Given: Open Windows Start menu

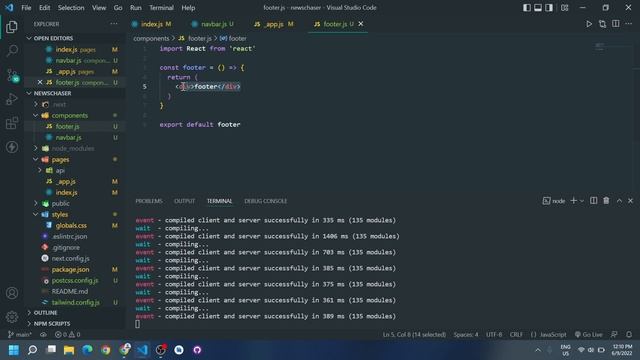Looking at the screenshot, I should point(13,350).
